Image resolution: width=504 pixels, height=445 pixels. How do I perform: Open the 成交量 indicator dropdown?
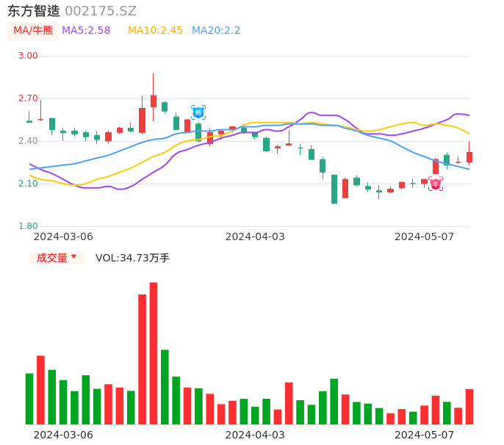(x=57, y=258)
